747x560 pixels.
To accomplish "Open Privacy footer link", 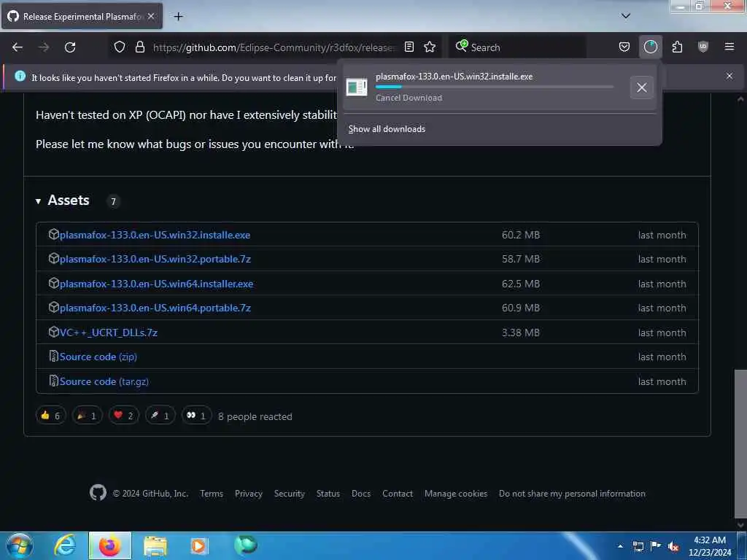I will click(248, 494).
